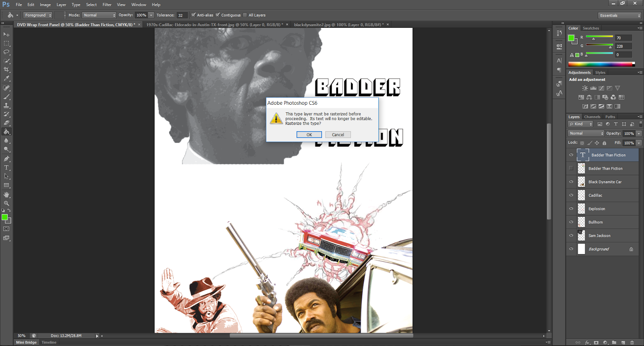Viewport: 644px width, 346px height.
Task: Select the Eyedropper tool
Action: (6, 79)
